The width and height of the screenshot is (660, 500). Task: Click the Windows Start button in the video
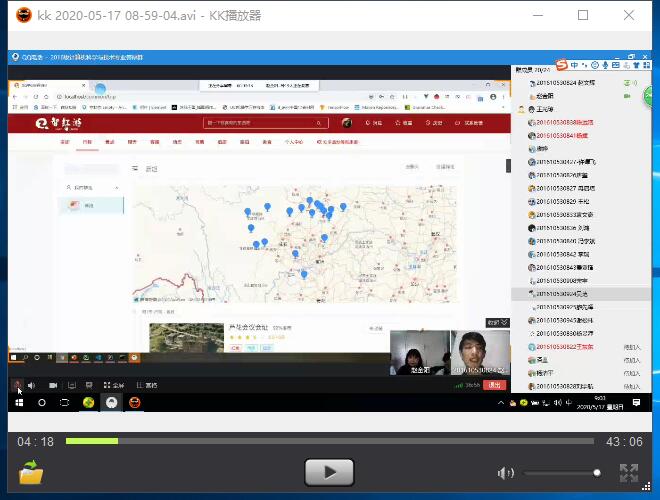pos(18,402)
